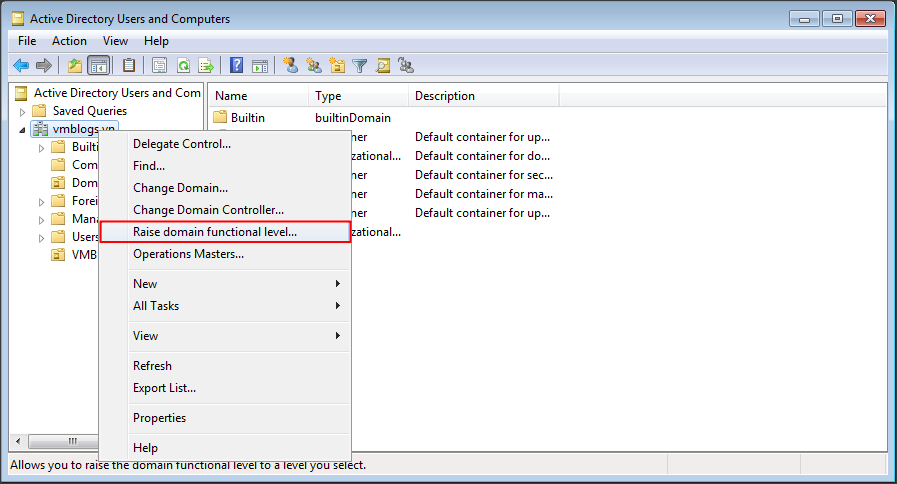The image size is (897, 484).
Task: Expand the Saved Queries tree node
Action: pyautogui.click(x=23, y=111)
